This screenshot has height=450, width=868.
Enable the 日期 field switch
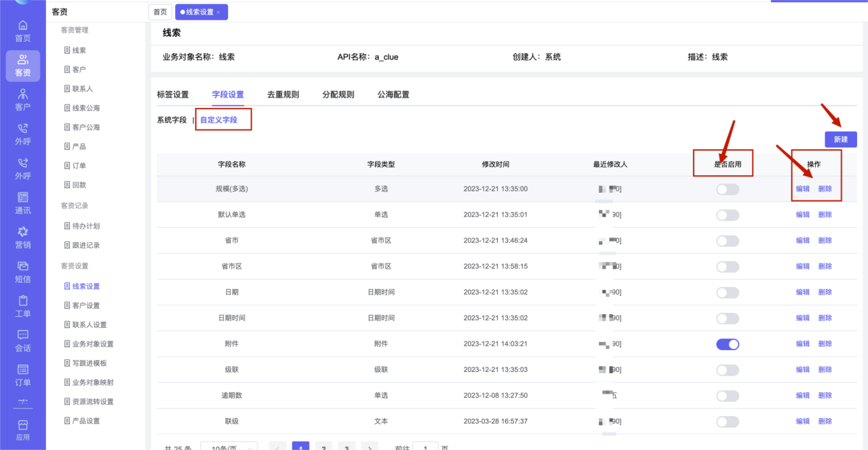[x=728, y=293]
